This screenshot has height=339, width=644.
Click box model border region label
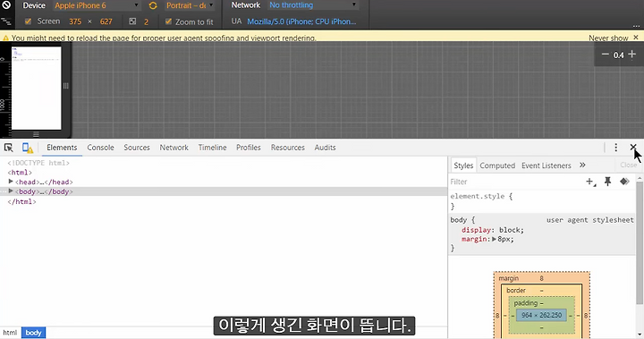tap(516, 290)
